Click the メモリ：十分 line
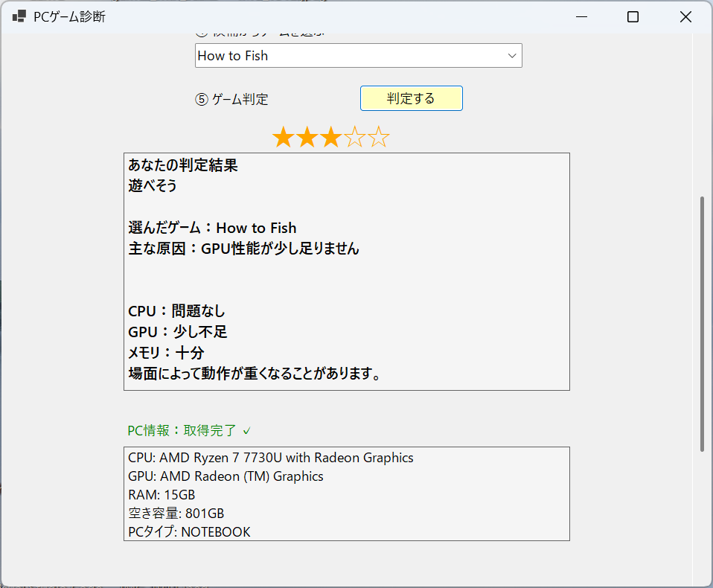The width and height of the screenshot is (713, 588). tap(166, 353)
